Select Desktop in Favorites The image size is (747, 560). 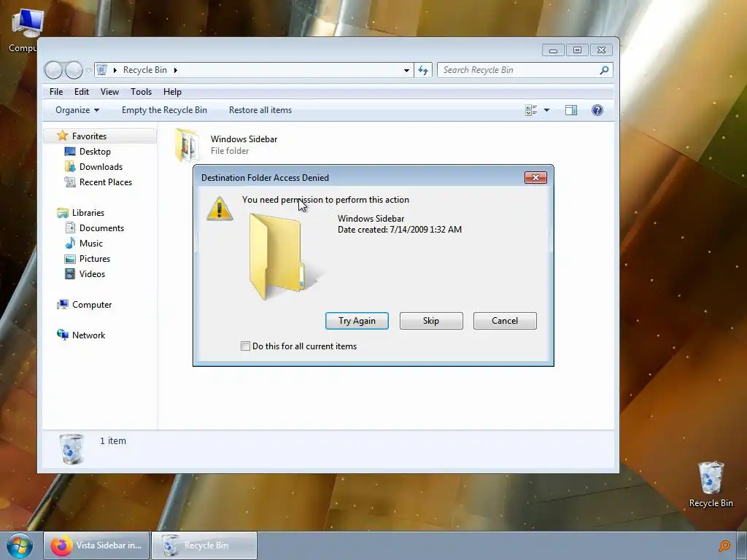95,152
